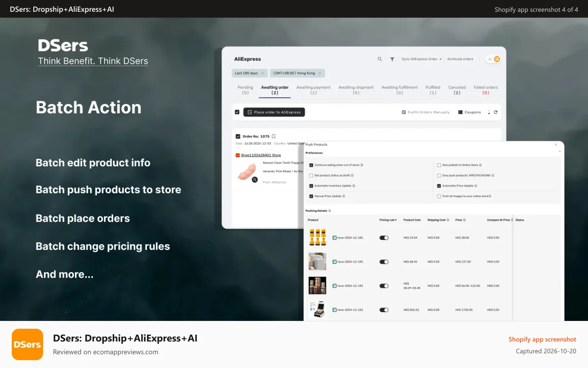This screenshot has height=368, width=588.
Task: Check Also publish to Online Store
Action: [439, 165]
